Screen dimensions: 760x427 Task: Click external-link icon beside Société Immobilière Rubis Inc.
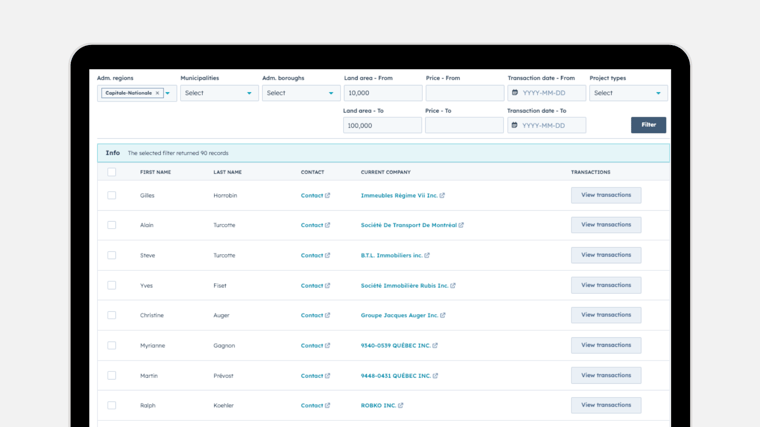[453, 285]
